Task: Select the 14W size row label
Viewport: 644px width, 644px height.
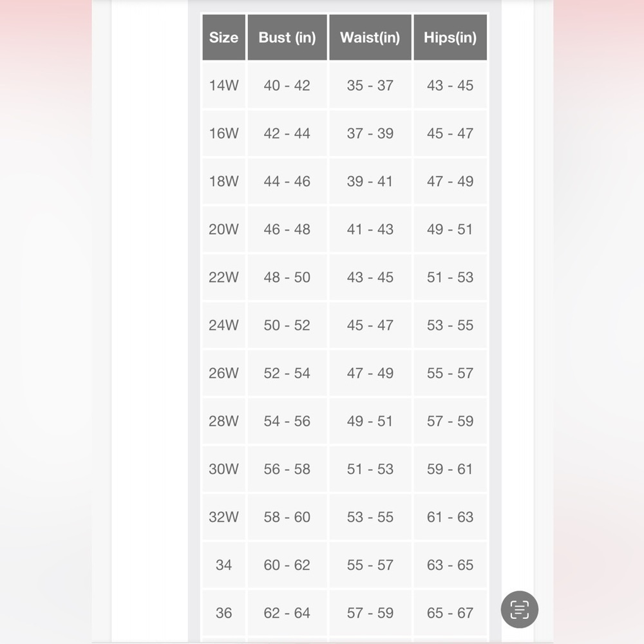Action: pyautogui.click(x=224, y=86)
